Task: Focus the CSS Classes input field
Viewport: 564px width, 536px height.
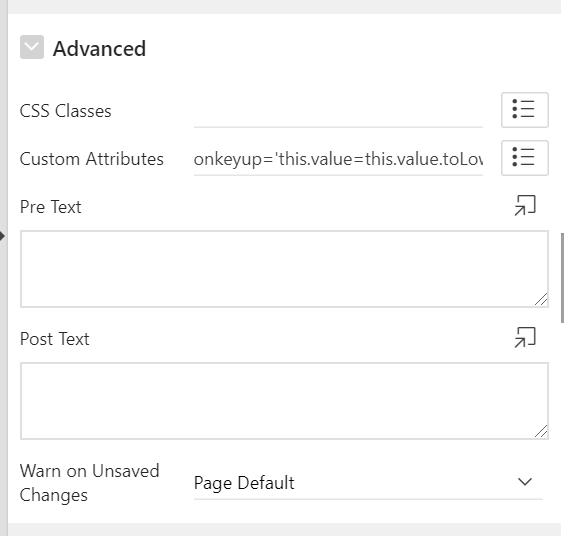Action: (x=338, y=111)
